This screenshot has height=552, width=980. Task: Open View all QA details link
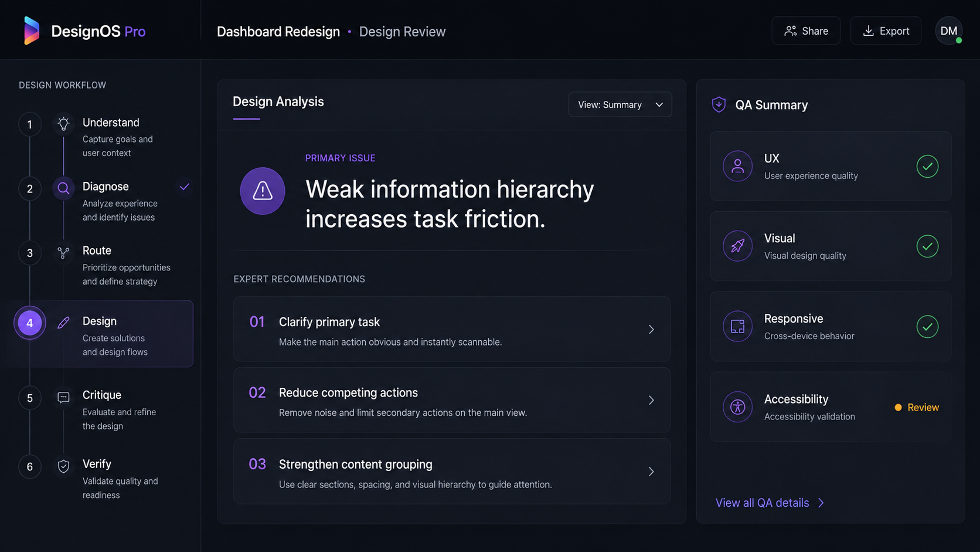click(x=762, y=503)
